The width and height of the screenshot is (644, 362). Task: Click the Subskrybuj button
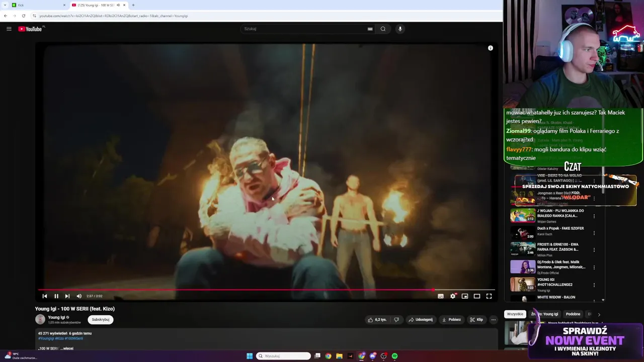pyautogui.click(x=101, y=319)
